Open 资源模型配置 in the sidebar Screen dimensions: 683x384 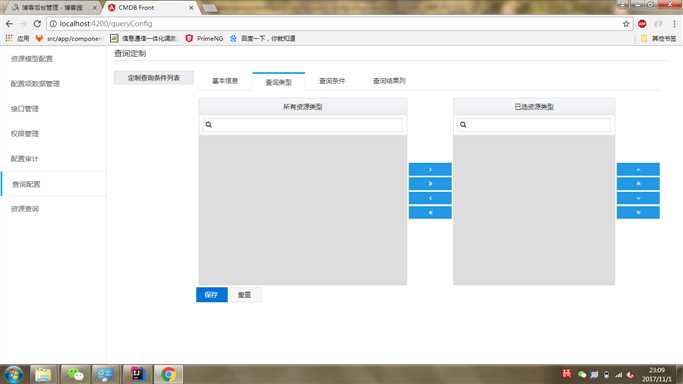(x=31, y=59)
